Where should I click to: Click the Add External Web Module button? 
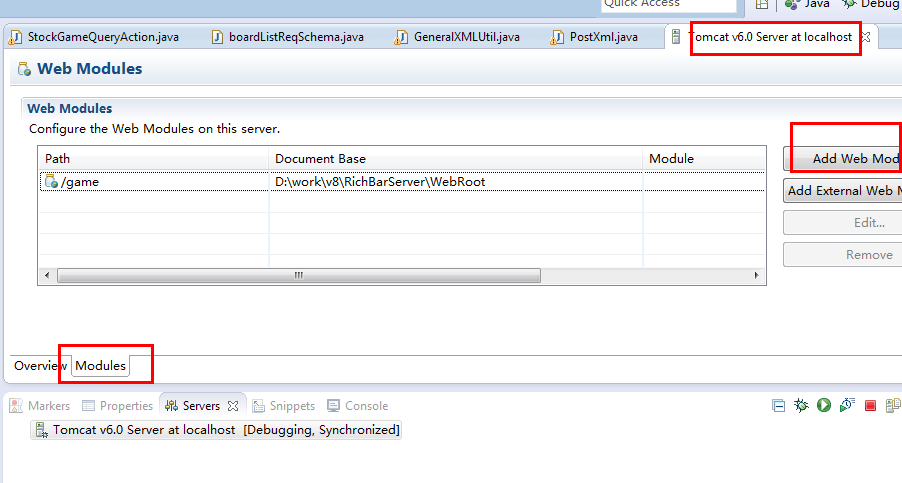(843, 191)
